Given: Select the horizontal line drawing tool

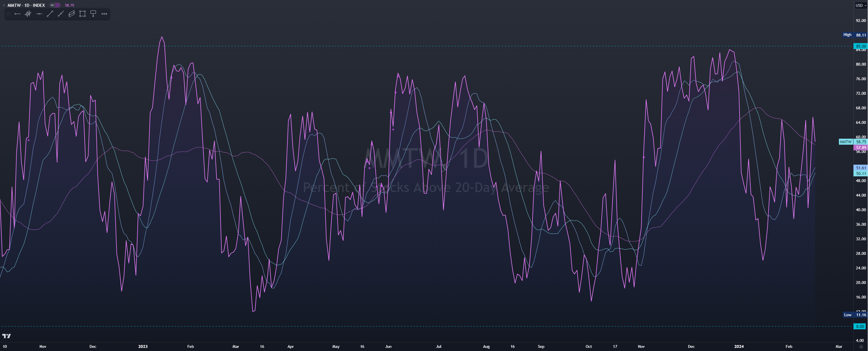Looking at the screenshot, I should pyautogui.click(x=39, y=14).
